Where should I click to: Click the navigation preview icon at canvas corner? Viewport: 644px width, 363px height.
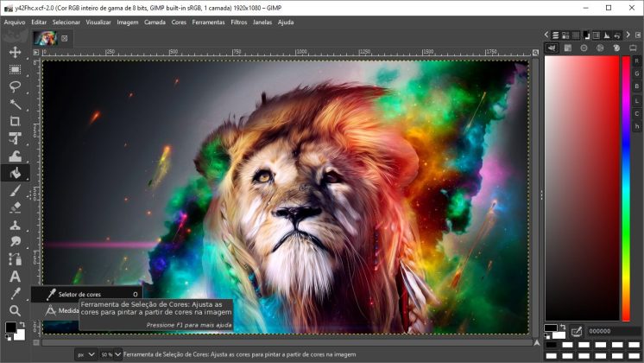coord(536,342)
